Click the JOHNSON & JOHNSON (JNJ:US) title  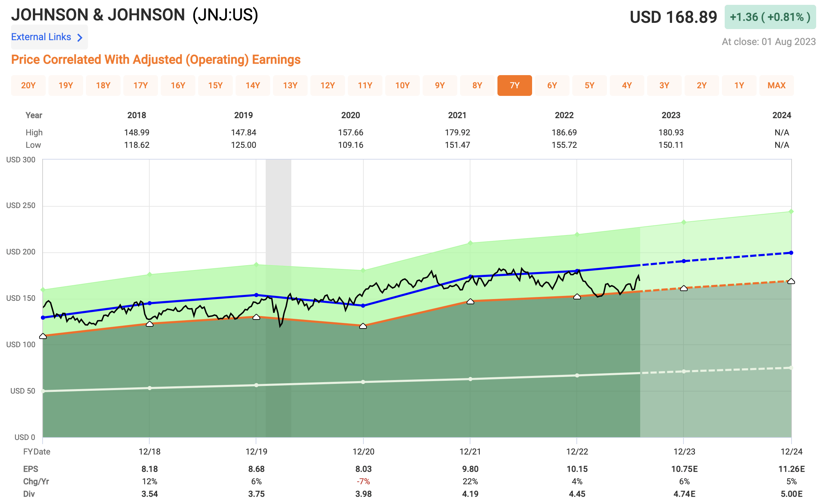click(135, 15)
